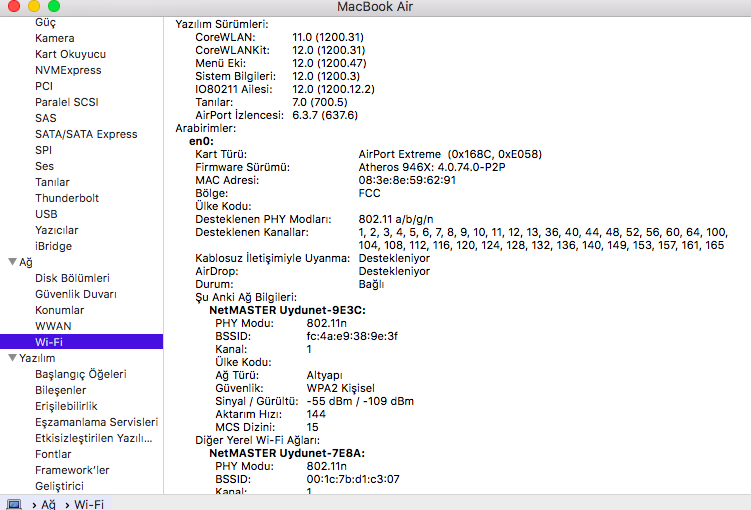Click the computer icon in path bar
This screenshot has width=751, height=510.
coord(14,504)
